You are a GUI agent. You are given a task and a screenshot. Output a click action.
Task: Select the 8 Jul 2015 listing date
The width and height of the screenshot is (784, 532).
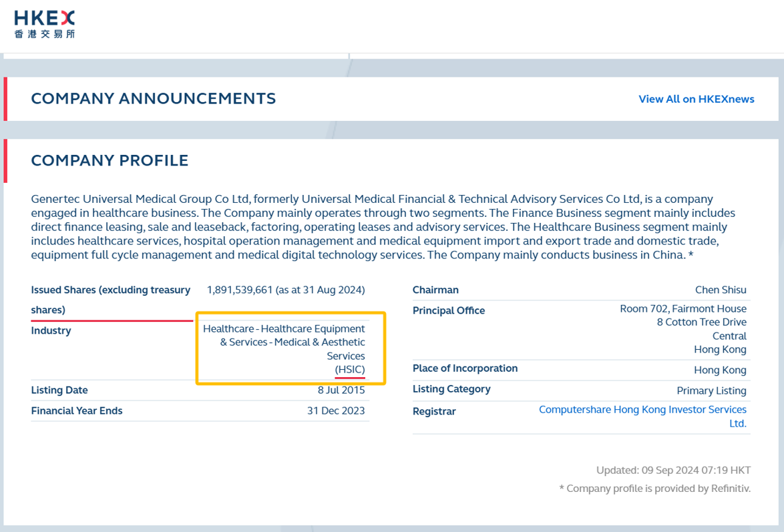tap(341, 390)
